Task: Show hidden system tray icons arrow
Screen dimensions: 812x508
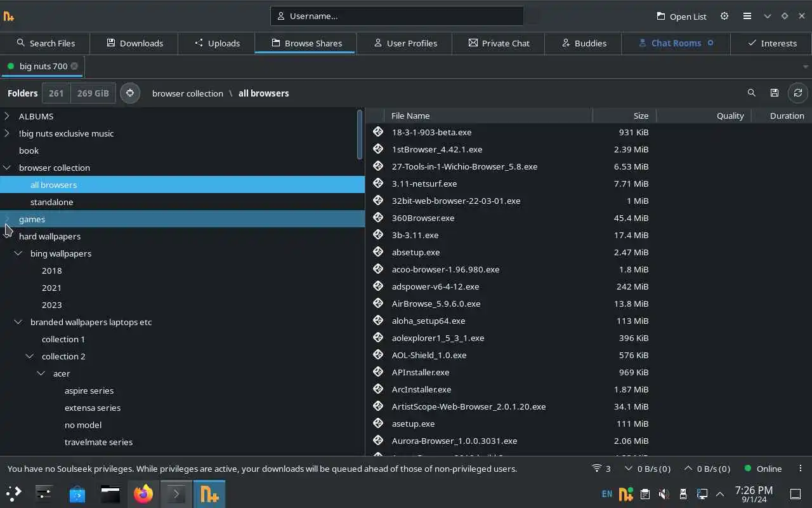Action: pos(720,493)
